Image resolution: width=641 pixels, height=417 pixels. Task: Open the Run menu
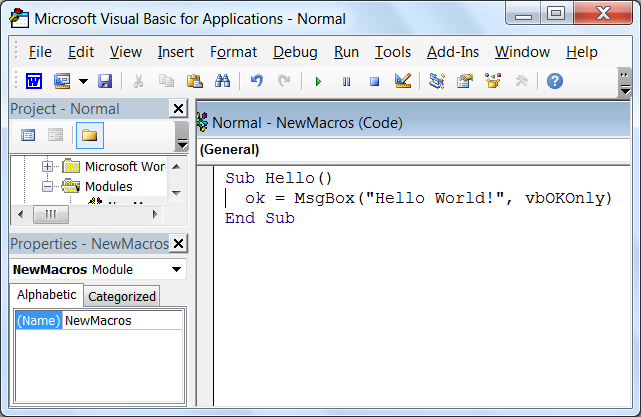(346, 52)
